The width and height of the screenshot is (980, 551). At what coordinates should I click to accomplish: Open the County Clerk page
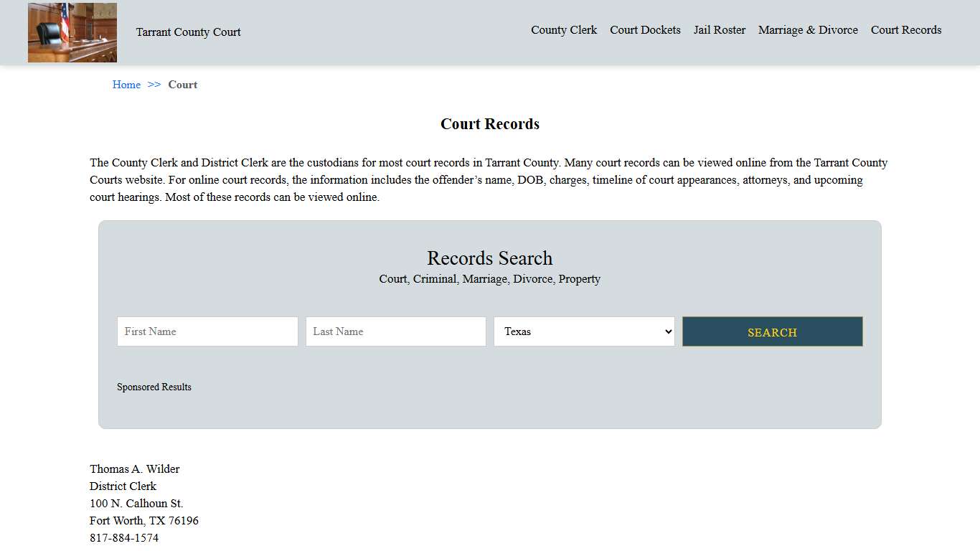(564, 30)
